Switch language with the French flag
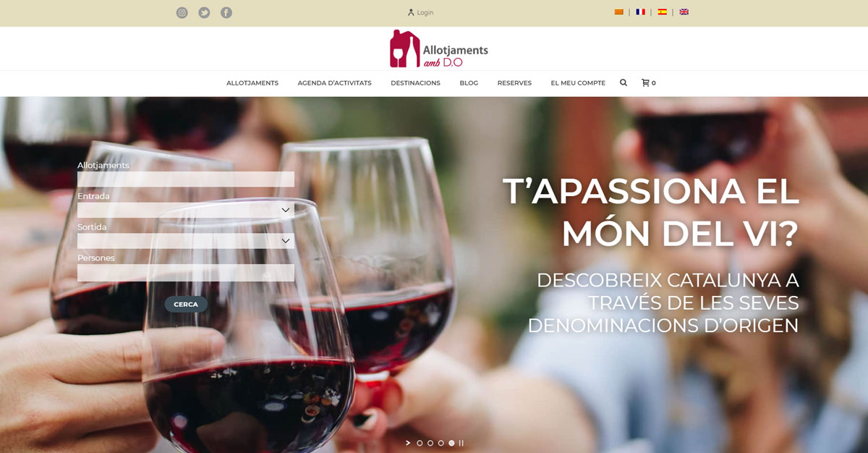The width and height of the screenshot is (868, 453). [x=641, y=12]
